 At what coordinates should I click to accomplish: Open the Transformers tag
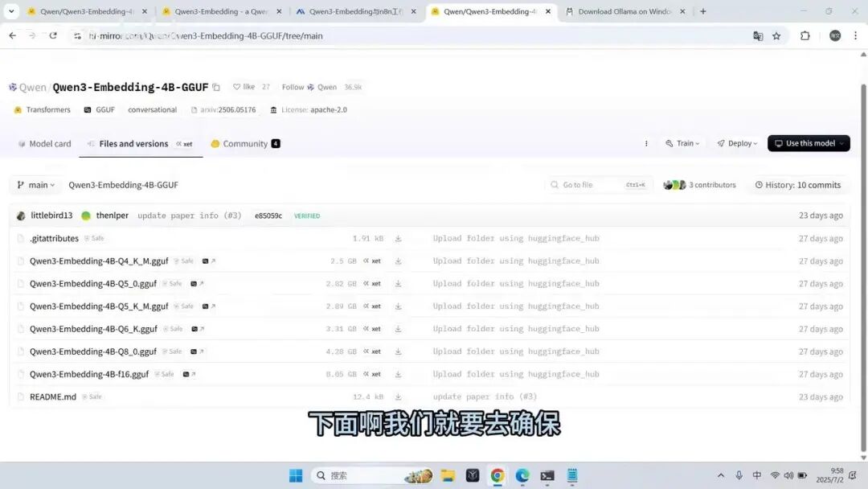[43, 109]
